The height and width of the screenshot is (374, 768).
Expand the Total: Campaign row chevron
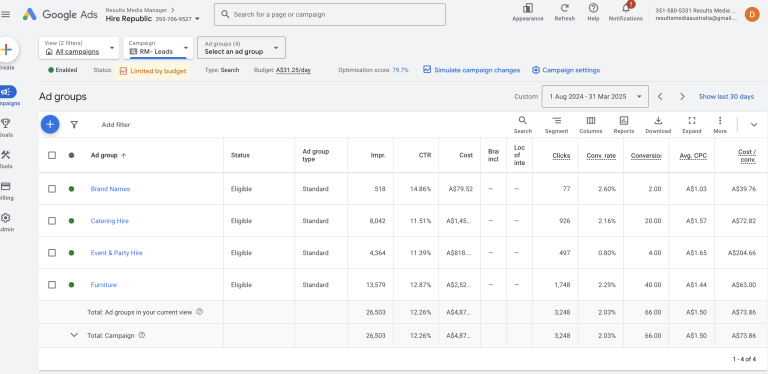click(x=74, y=335)
